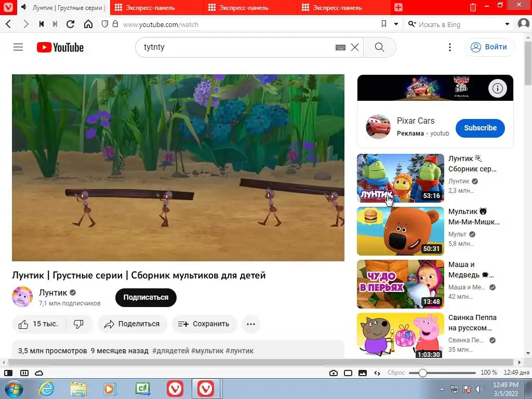Dislike the video
This screenshot has height=399, width=532.
[79, 324]
